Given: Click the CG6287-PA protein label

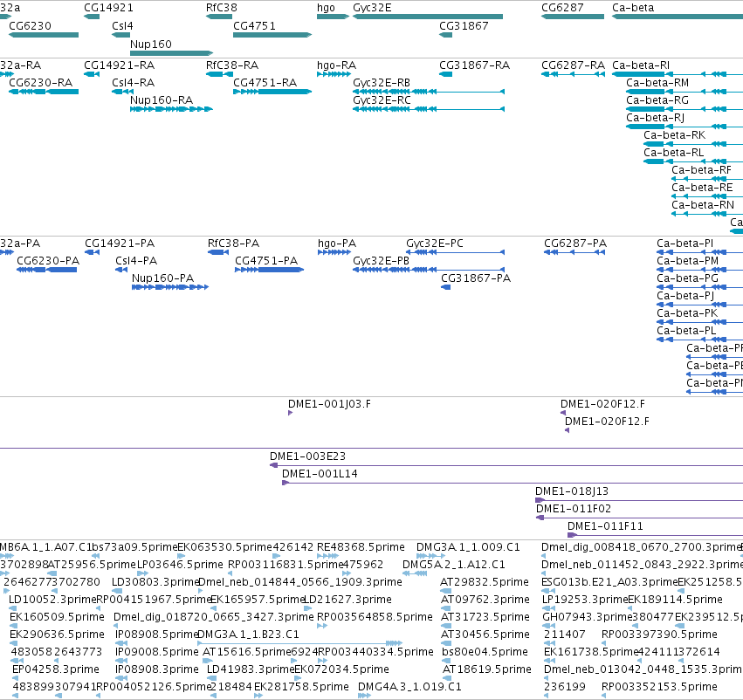Looking at the screenshot, I should (x=575, y=243).
